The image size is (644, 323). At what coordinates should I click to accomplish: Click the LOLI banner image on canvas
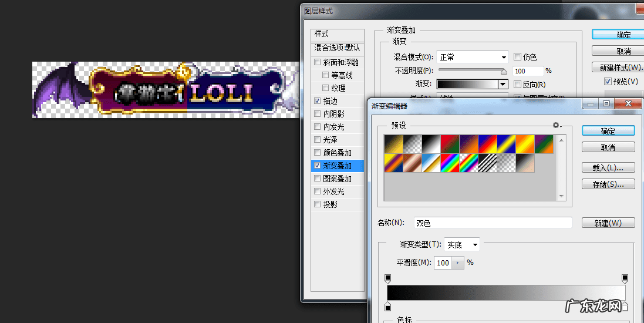pos(166,90)
